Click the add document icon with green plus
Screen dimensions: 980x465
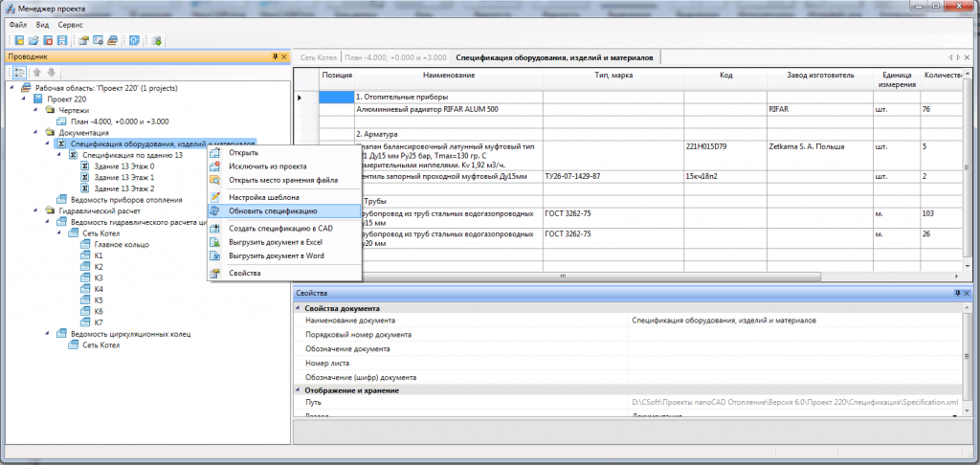156,40
